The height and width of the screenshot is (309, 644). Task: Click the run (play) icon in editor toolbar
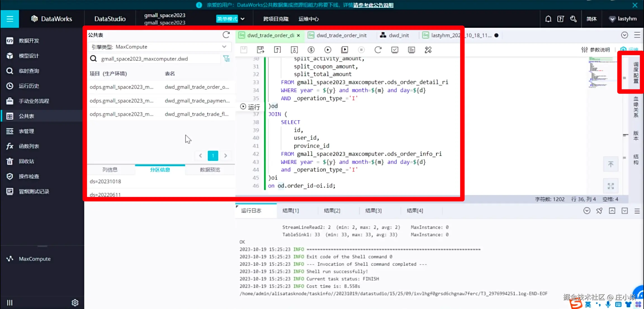(328, 50)
